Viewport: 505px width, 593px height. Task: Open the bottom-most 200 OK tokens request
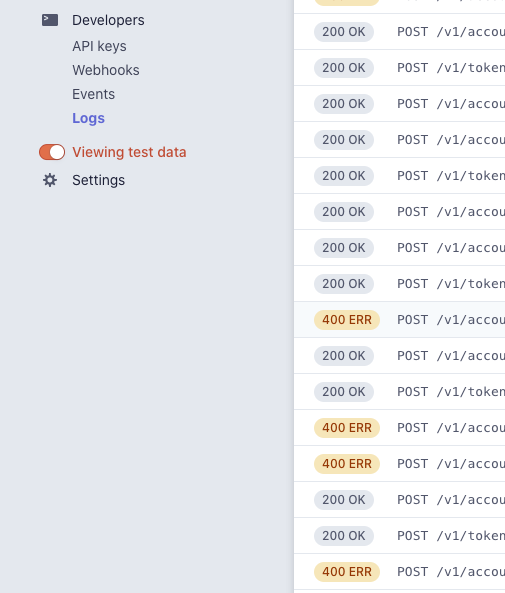[399, 536]
